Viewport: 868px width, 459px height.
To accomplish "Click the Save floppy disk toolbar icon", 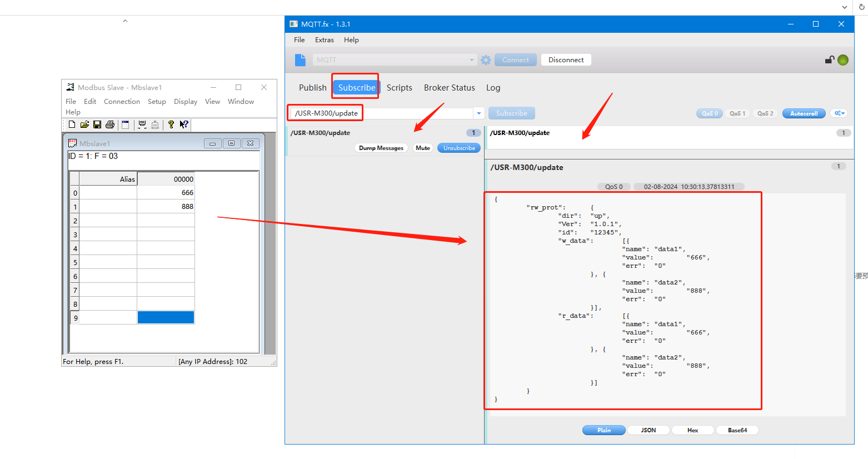I will click(97, 124).
